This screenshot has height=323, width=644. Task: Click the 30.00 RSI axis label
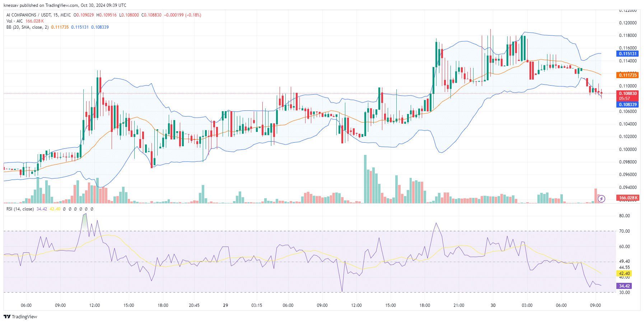tap(625, 293)
